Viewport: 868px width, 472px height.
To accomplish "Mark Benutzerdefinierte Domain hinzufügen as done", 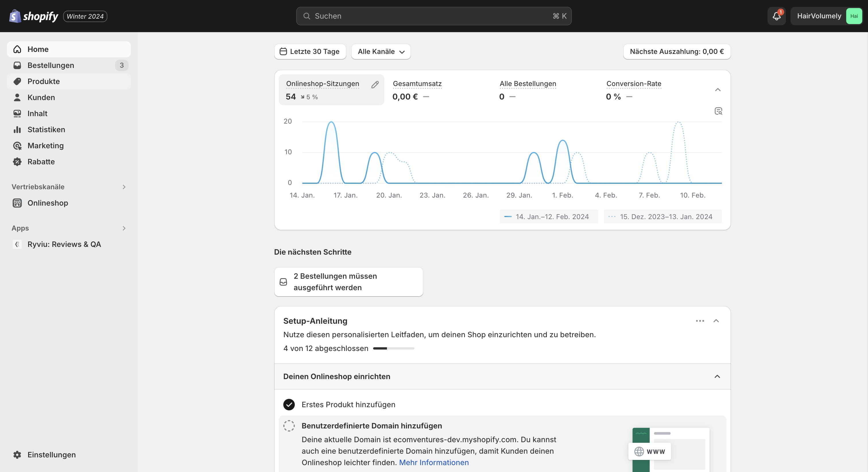I will [x=289, y=426].
